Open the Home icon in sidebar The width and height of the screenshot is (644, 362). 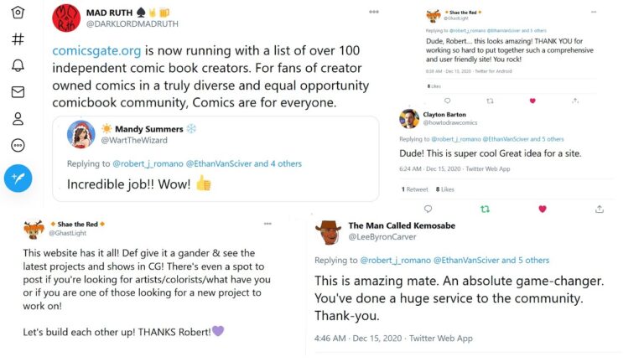click(x=18, y=13)
